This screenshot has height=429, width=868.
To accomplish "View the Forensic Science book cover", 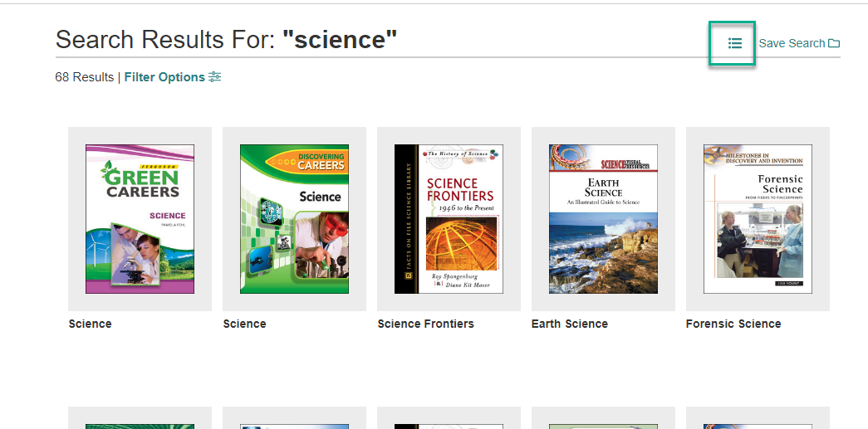I will point(758,219).
